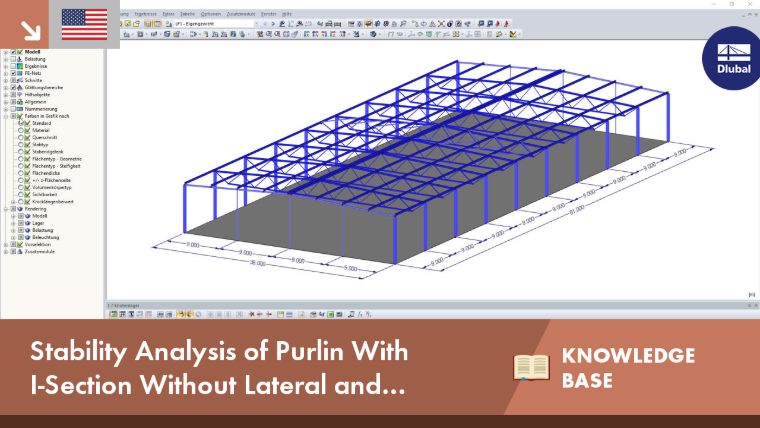Open the Zusatzmodule menu in menu bar
Screen dimensions: 760x428
[241, 14]
